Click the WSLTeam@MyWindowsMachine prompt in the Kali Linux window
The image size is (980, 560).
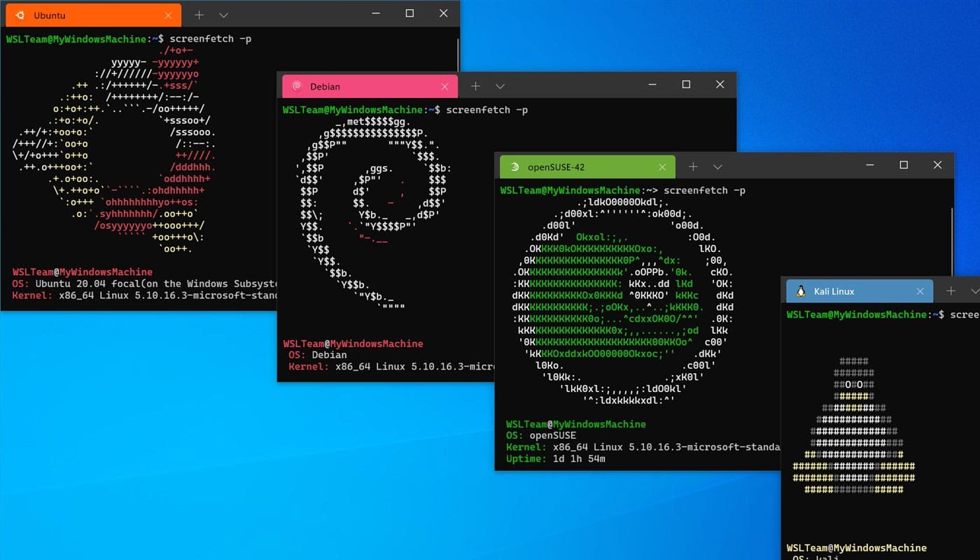857,314
